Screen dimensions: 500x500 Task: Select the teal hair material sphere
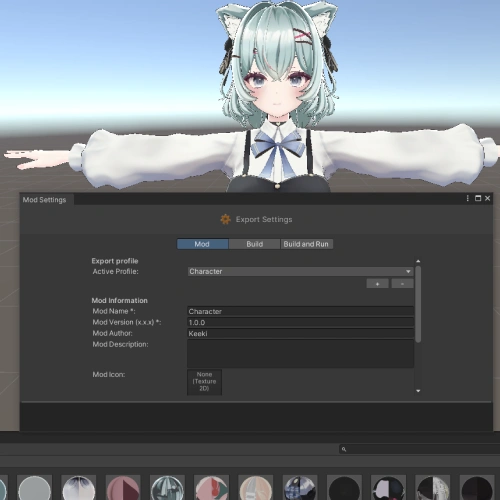click(167, 488)
